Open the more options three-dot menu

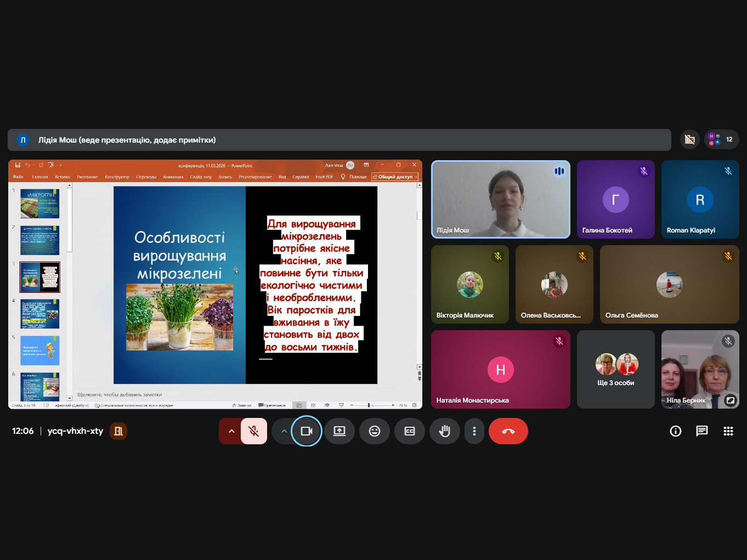pos(474,431)
